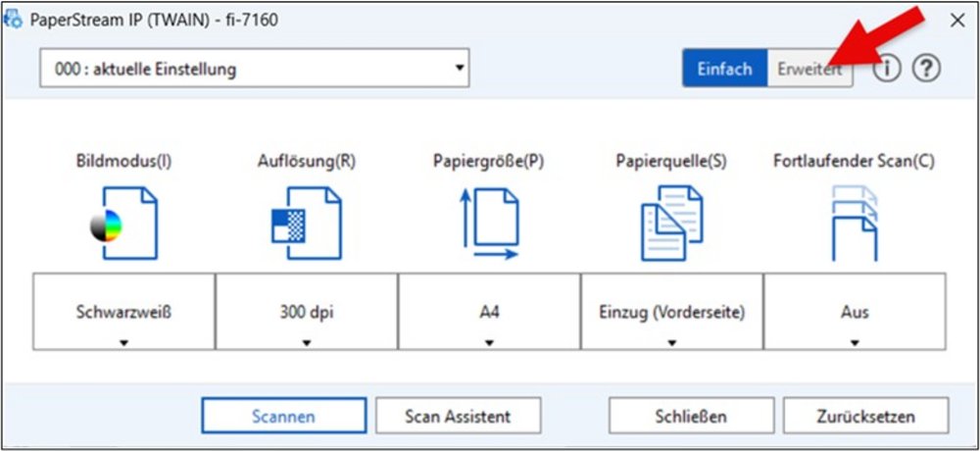Click the Papierquelle document stack icon
The image size is (980, 451).
tap(672, 223)
